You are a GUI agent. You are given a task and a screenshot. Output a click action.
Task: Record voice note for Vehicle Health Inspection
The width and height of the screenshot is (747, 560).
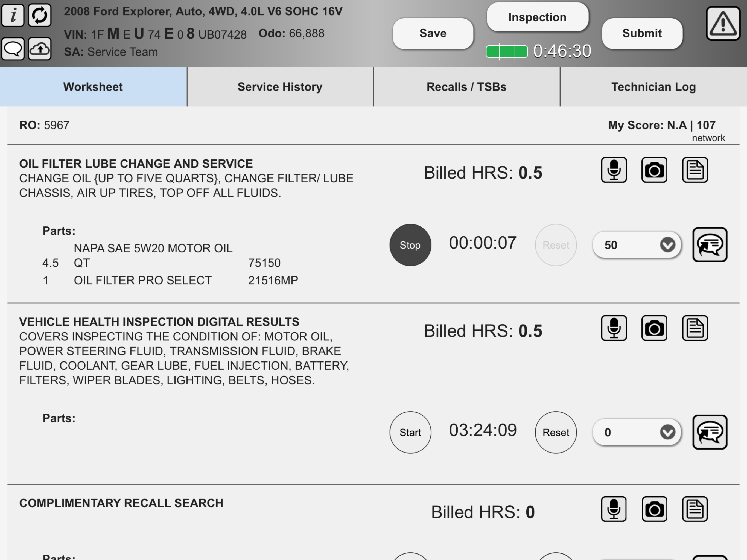(x=614, y=328)
